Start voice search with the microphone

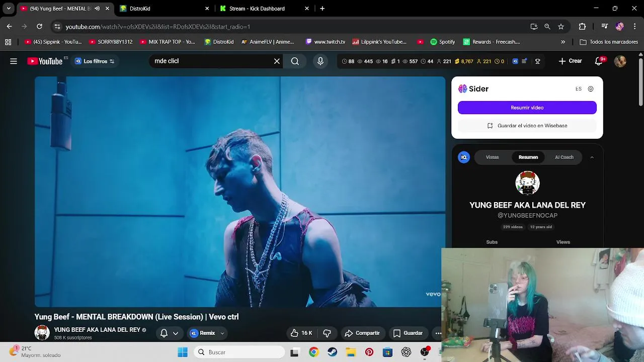click(x=320, y=61)
